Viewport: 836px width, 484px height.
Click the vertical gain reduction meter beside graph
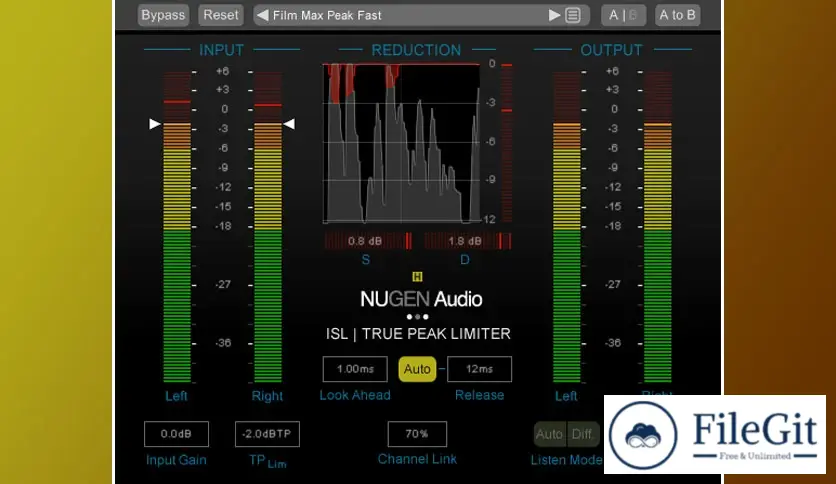(x=507, y=143)
